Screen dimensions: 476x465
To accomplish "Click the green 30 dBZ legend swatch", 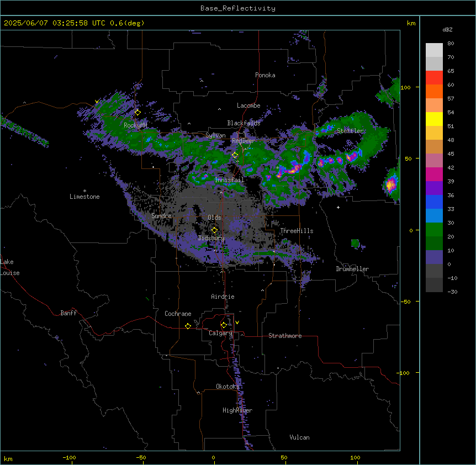I will point(434,230).
